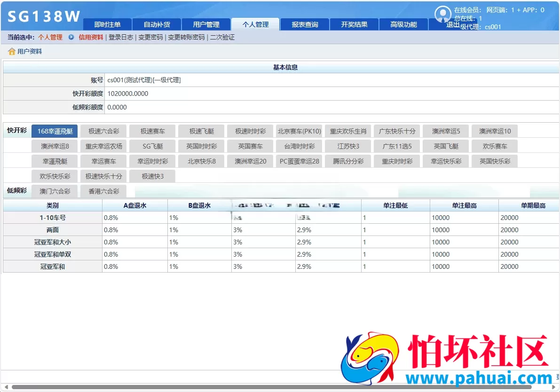Choose the 欢乐赛车 button

(x=495, y=146)
